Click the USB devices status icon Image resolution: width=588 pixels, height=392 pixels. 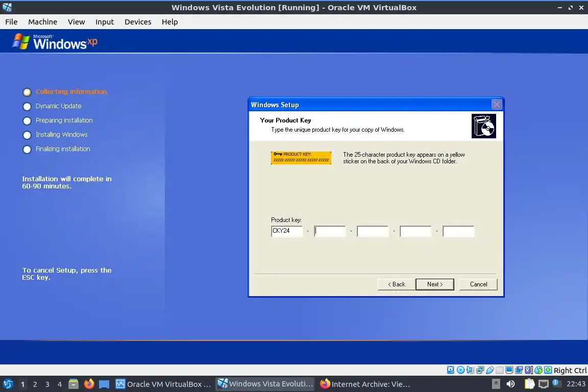pyautogui.click(x=490, y=370)
